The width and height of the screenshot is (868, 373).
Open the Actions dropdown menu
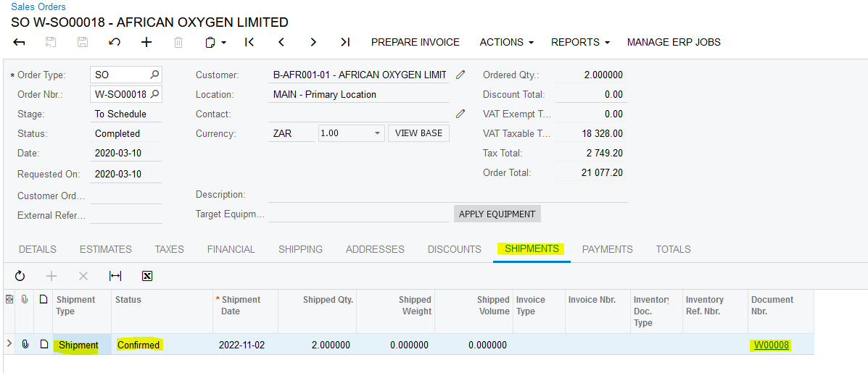(x=506, y=42)
